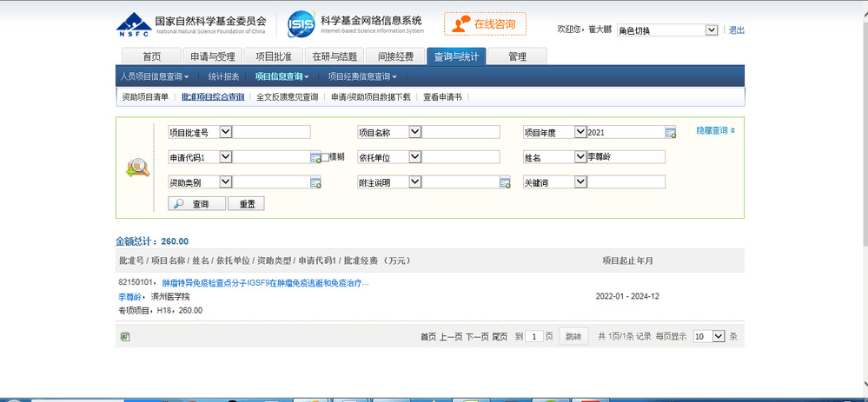
Task: Enable the 模糊 fuzzy match checkbox
Action: [x=326, y=158]
